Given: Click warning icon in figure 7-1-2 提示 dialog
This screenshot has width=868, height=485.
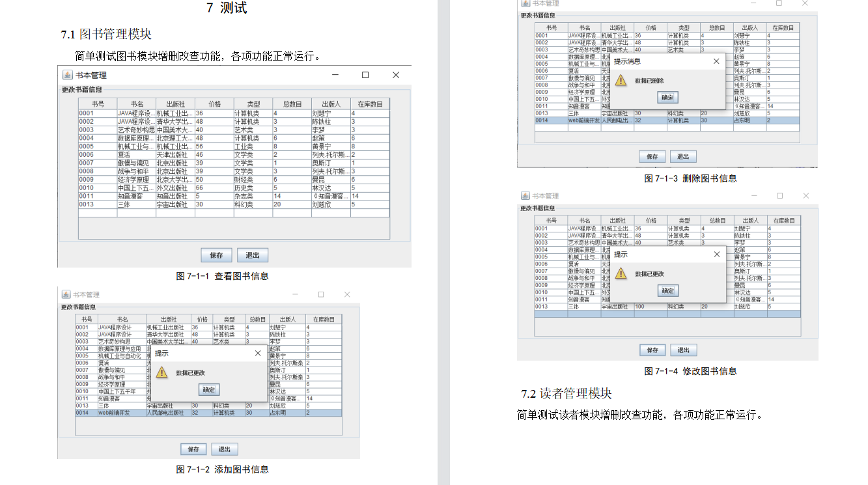Looking at the screenshot, I should click(x=162, y=373).
